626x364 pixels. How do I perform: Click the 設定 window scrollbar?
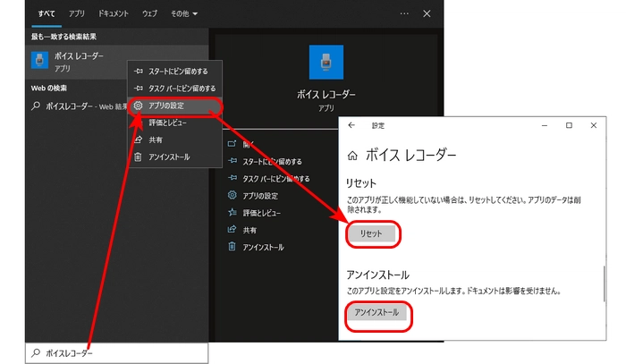605,284
